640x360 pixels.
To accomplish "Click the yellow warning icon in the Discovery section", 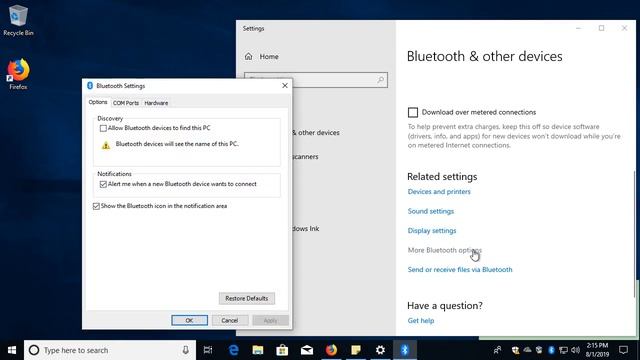I will coord(106,145).
